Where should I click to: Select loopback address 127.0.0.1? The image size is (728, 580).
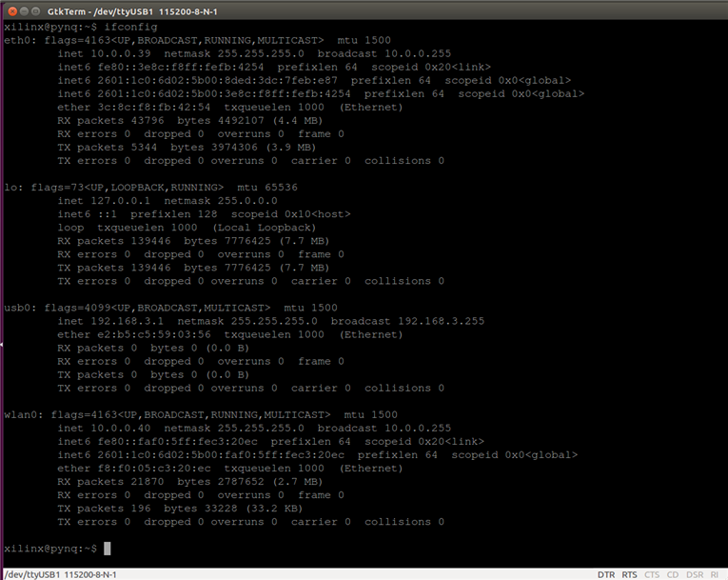(x=121, y=201)
